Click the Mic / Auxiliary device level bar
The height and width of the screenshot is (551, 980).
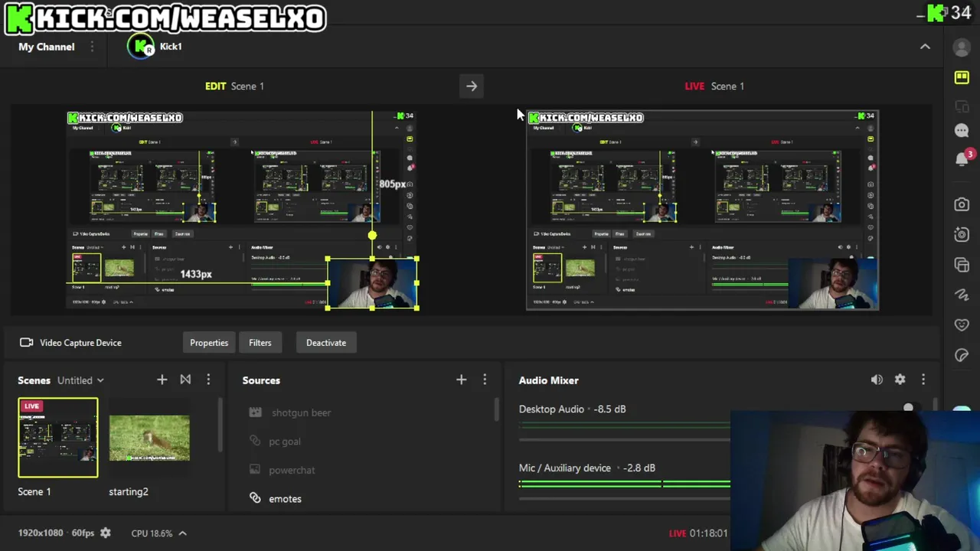pos(624,484)
